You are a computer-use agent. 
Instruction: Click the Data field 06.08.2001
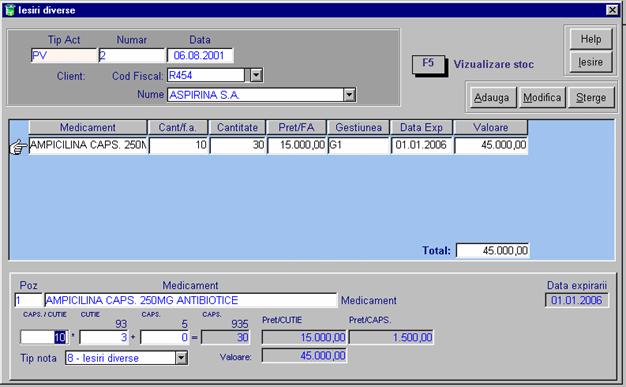(x=200, y=56)
